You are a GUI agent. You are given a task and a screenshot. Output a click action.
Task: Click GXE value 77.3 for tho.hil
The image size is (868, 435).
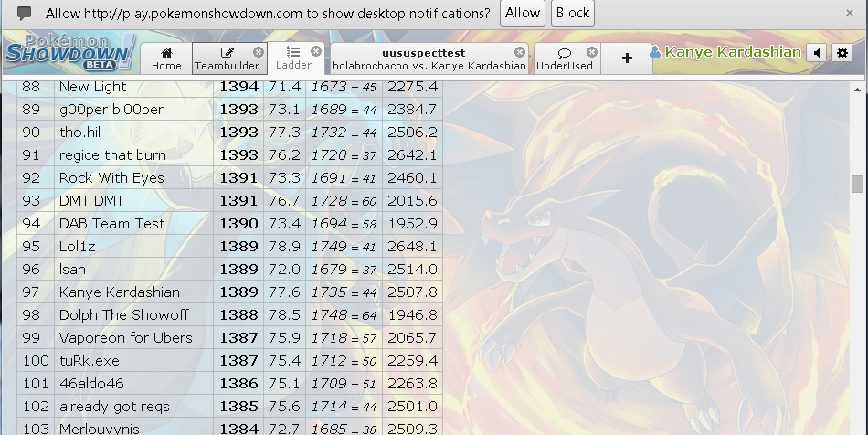pos(284,133)
